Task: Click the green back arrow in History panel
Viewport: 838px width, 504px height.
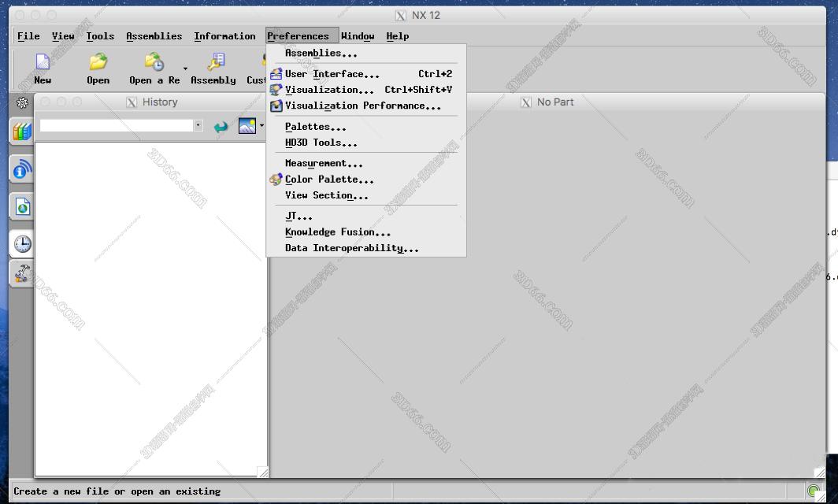Action: pos(220,125)
